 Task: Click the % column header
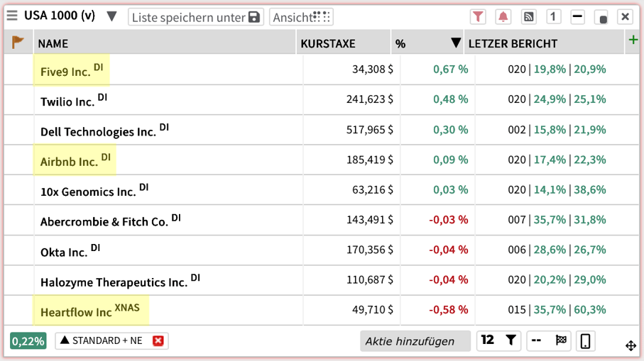(x=400, y=43)
